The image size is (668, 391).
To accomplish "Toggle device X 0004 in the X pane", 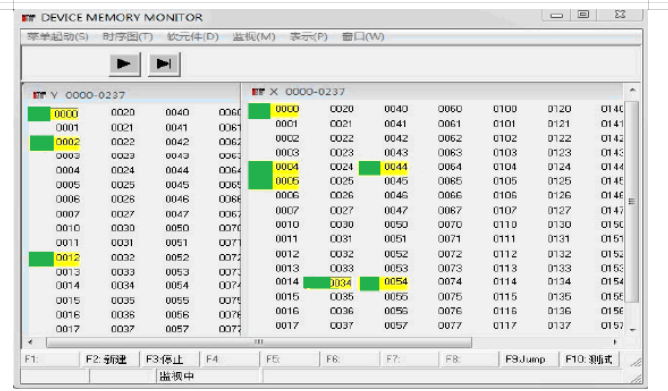I will [x=287, y=167].
